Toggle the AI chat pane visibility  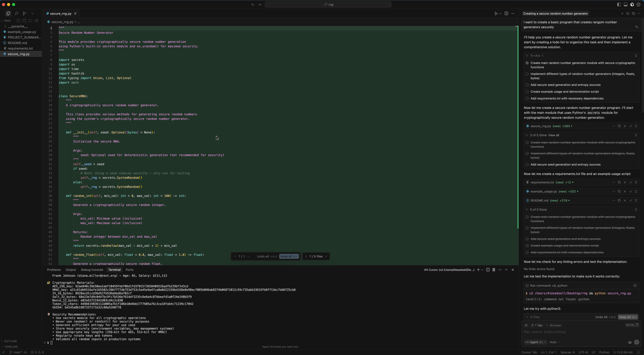(x=632, y=5)
